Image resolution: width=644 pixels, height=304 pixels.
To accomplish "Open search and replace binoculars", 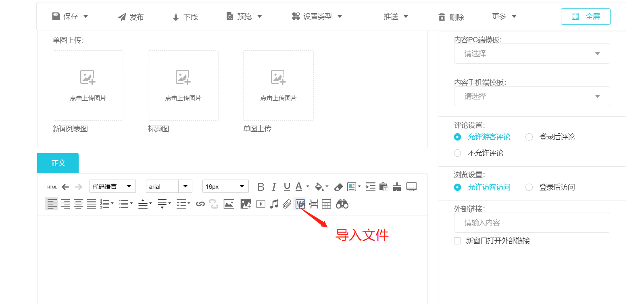I will coord(342,204).
